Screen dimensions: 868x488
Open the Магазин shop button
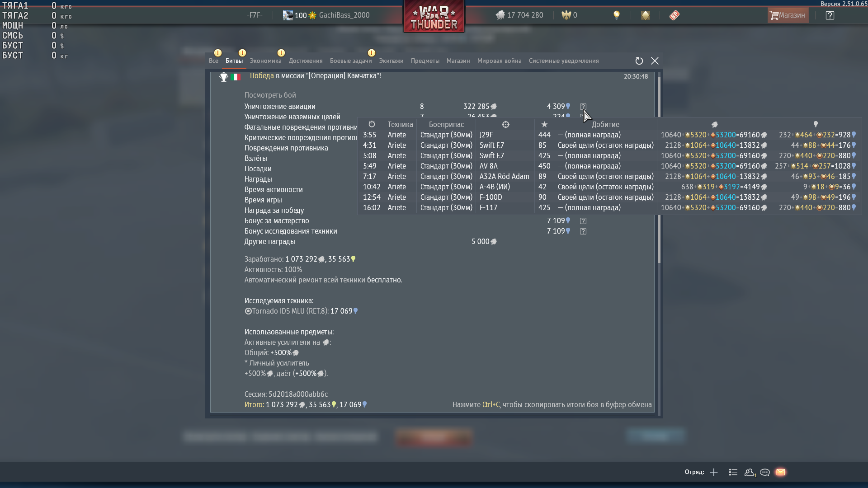788,15
